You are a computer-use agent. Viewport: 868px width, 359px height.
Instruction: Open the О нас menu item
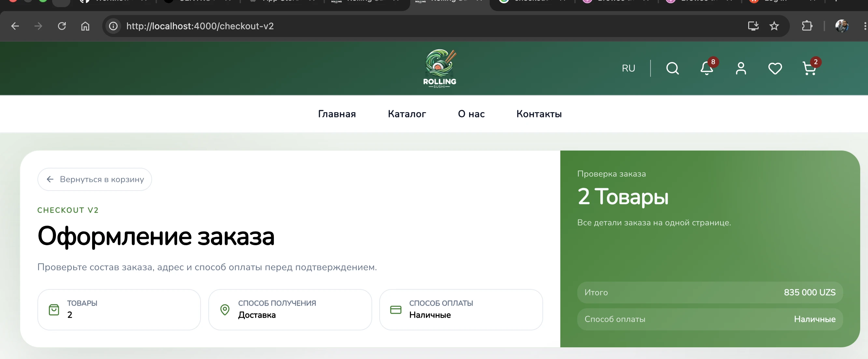pos(471,114)
